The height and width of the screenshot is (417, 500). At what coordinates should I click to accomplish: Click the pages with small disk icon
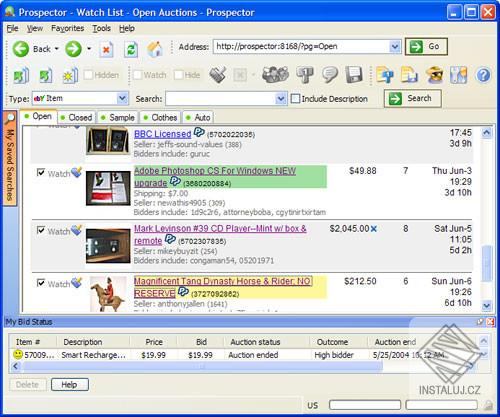pyautogui.click(x=409, y=75)
